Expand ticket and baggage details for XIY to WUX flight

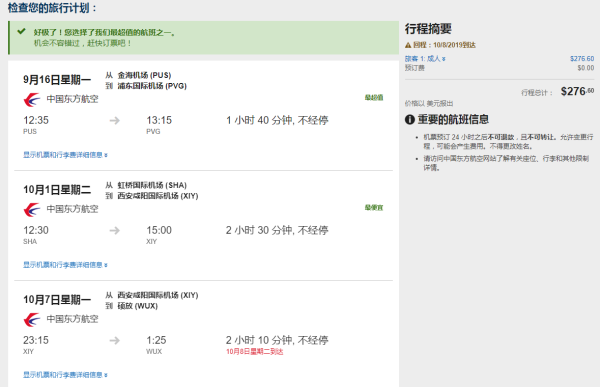[x=65, y=375]
